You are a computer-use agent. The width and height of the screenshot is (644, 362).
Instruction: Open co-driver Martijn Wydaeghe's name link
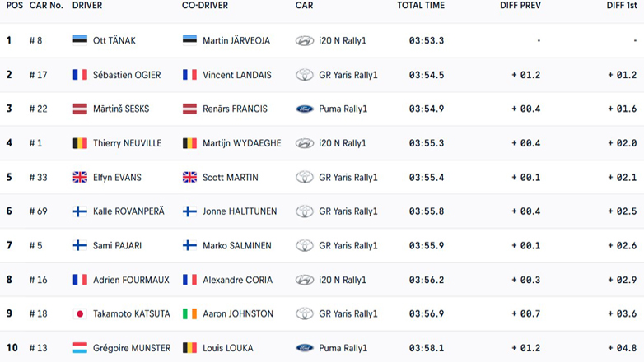point(241,143)
